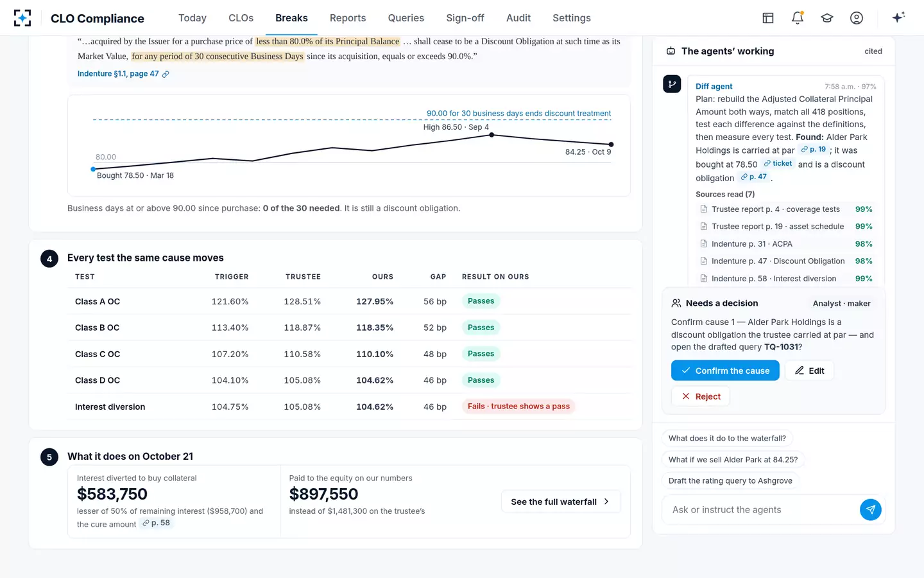Viewport: 924px width, 578px height.
Task: Choose 'Draft the rating query to Ashgrove' suggestion
Action: tap(730, 481)
